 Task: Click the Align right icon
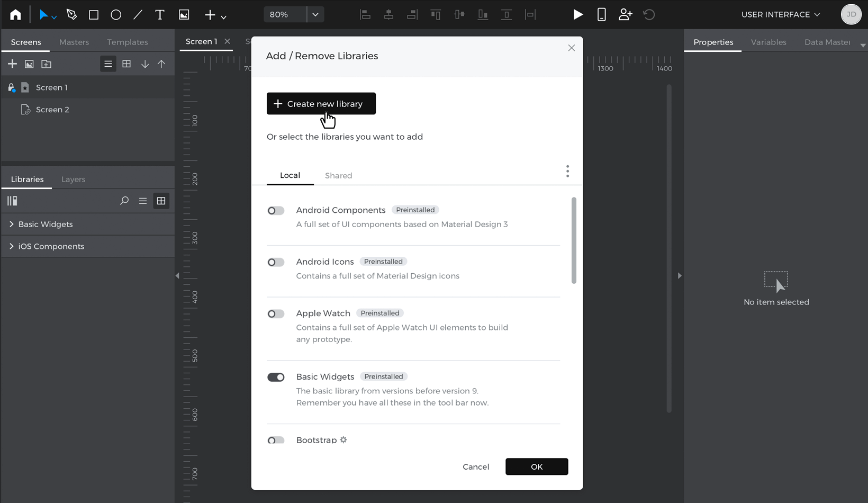pos(412,15)
